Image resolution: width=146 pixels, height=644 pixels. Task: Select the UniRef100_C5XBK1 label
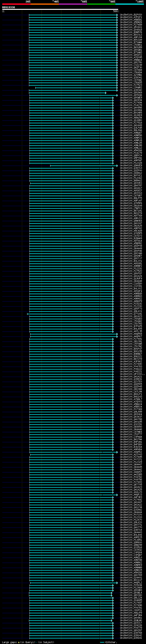(131, 45)
